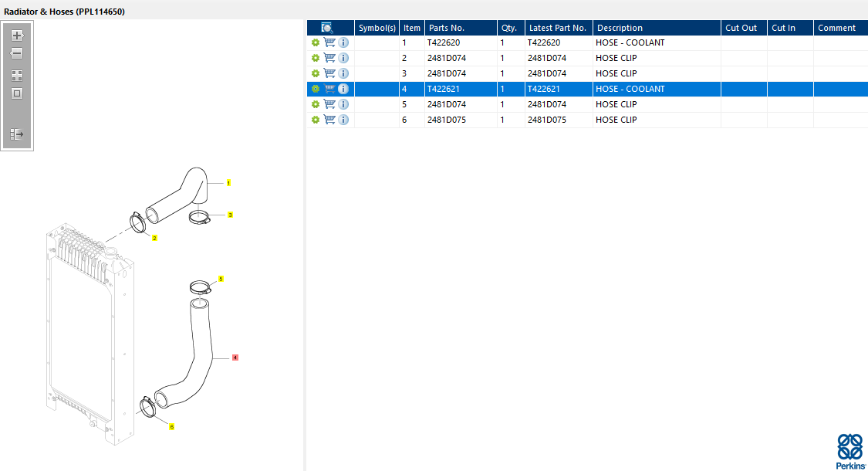Image resolution: width=868 pixels, height=471 pixels.
Task: Click the Perkins logo
Action: (x=850, y=451)
